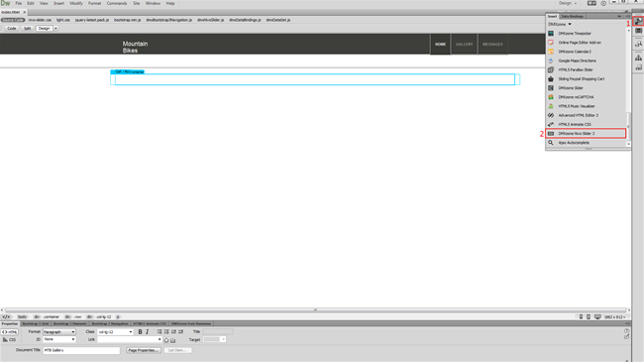Open the Commands menu
644x362 pixels.
117,3
